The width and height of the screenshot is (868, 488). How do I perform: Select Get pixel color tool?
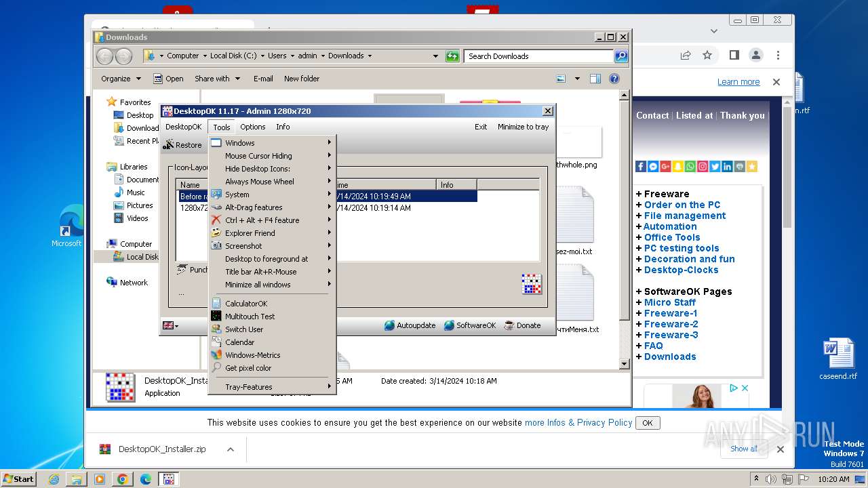point(272,368)
